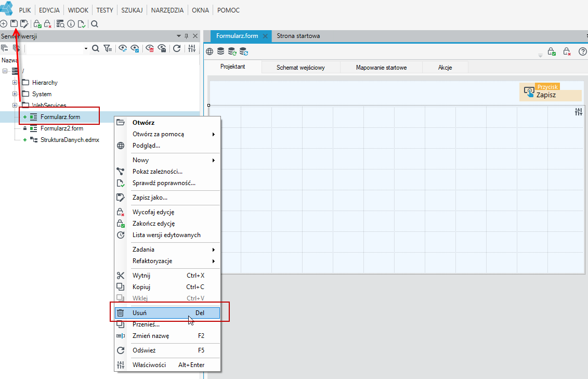The width and height of the screenshot is (588, 379).
Task: Expand the 'Otwórz za pomocą' submenu
Action: pyautogui.click(x=167, y=134)
